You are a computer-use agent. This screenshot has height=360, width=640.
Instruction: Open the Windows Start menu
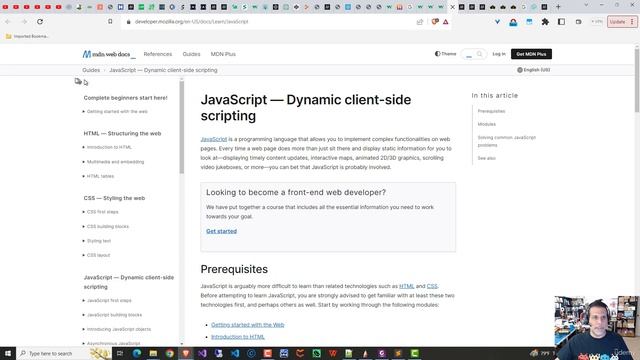(x=8, y=353)
